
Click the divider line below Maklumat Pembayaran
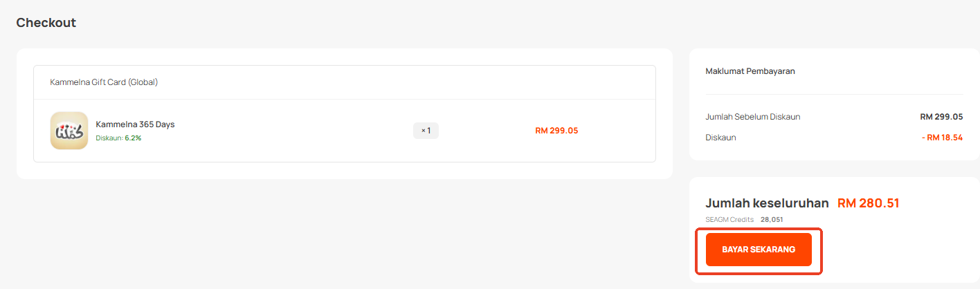(834, 94)
